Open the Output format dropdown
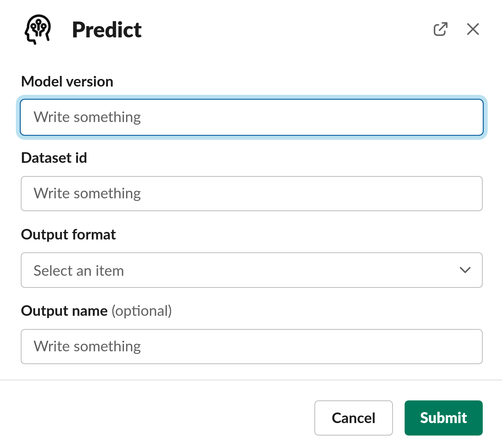 251,270
